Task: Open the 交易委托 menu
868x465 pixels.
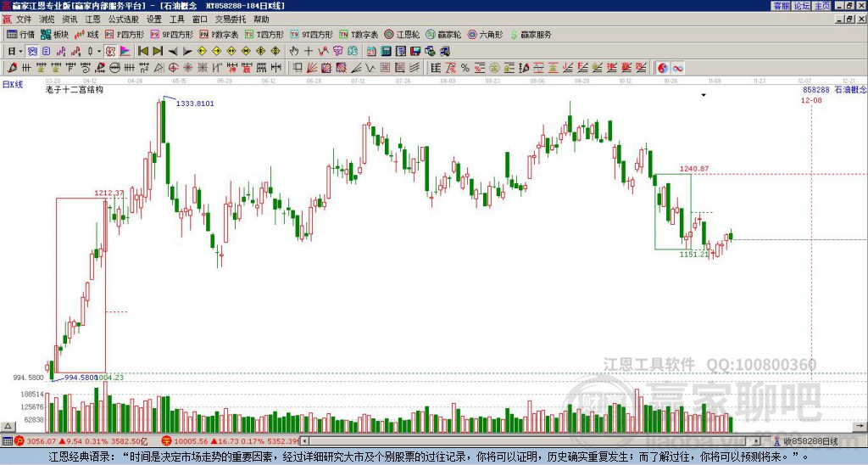Action: click(231, 20)
